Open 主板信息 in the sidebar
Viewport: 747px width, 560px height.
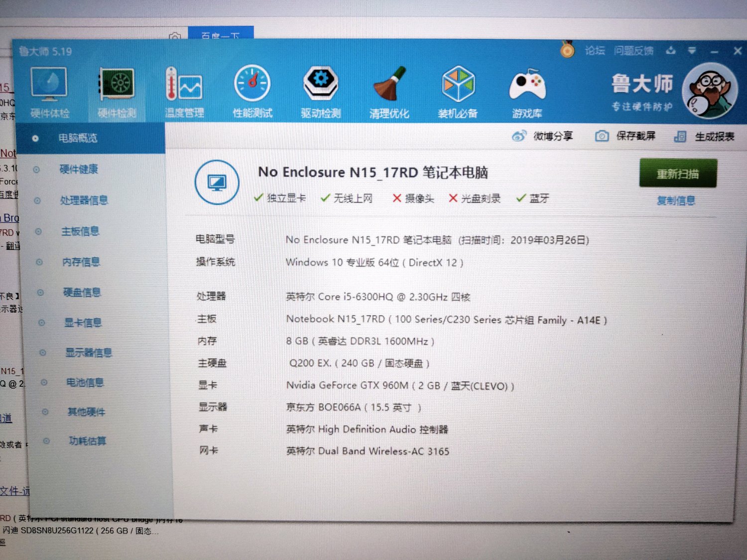[x=80, y=231]
